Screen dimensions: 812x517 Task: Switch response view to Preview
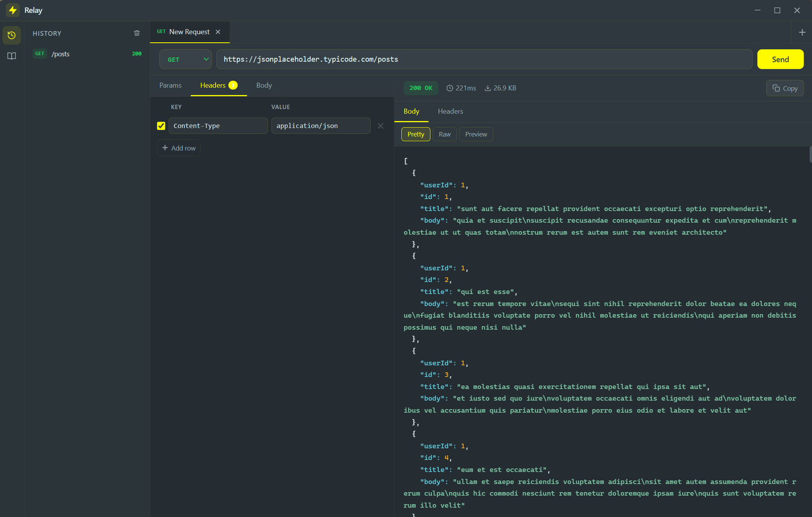[476, 134]
